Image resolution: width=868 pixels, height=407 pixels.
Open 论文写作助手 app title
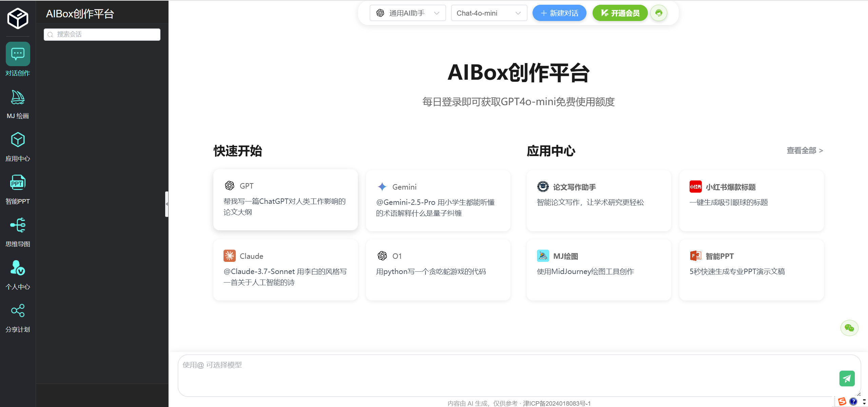574,187
